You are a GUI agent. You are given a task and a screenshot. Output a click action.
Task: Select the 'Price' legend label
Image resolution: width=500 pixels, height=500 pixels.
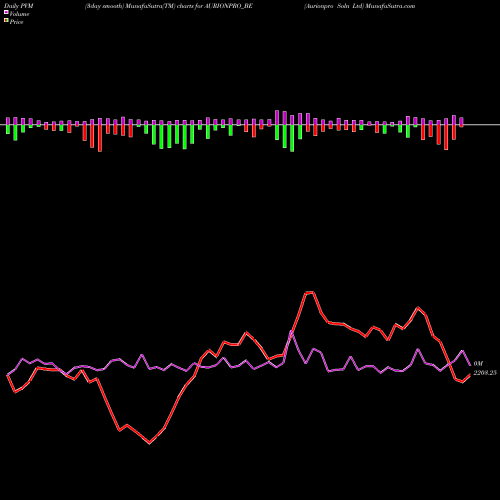(16, 22)
